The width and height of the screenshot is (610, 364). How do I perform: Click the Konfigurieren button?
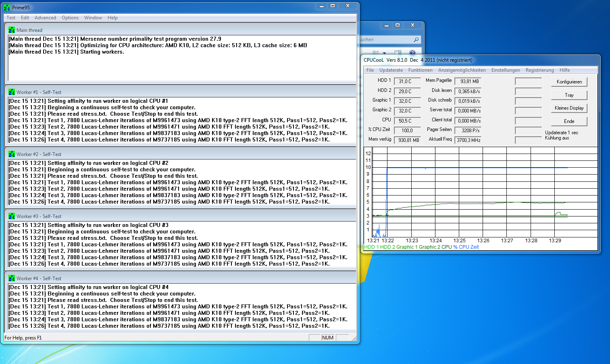569,82
